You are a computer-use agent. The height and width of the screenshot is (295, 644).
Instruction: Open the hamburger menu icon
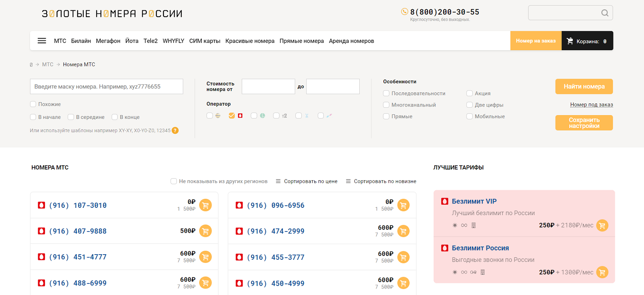click(42, 41)
